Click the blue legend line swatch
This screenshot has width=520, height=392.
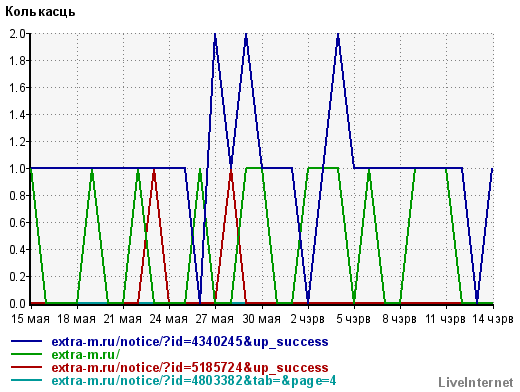[x=27, y=341]
